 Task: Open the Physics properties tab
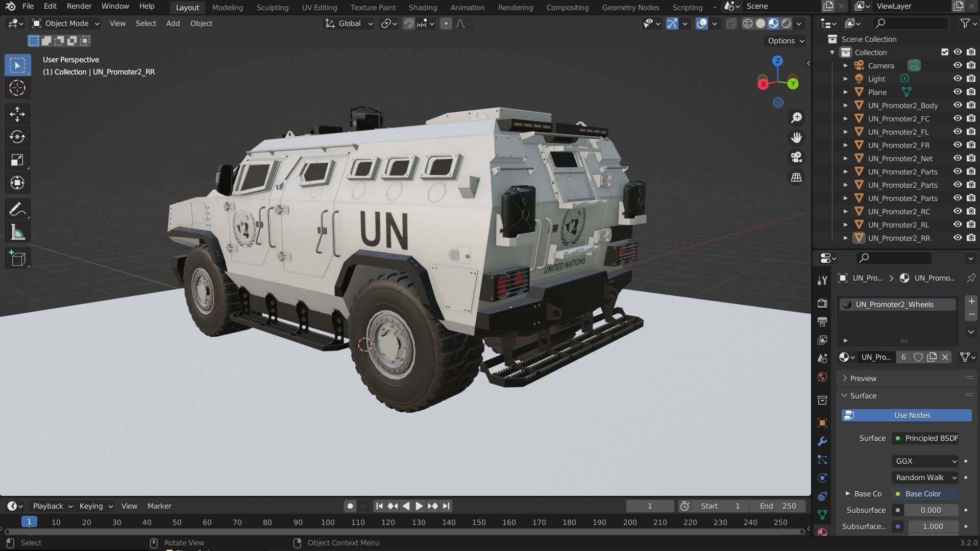[822, 478]
